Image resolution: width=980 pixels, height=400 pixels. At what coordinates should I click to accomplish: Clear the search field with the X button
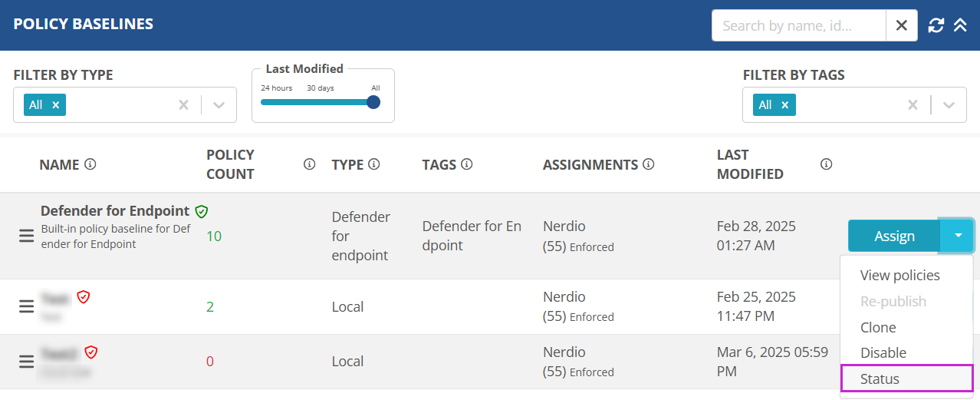pyautogui.click(x=902, y=25)
